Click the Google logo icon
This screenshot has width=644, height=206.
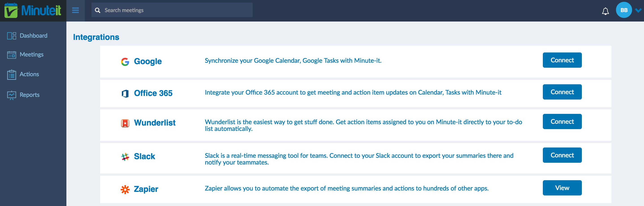[125, 61]
